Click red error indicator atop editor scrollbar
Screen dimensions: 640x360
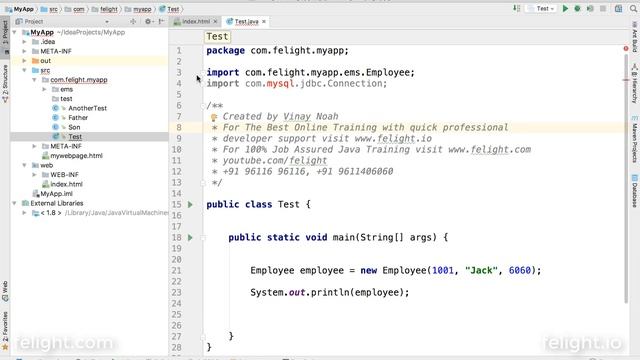626,49
